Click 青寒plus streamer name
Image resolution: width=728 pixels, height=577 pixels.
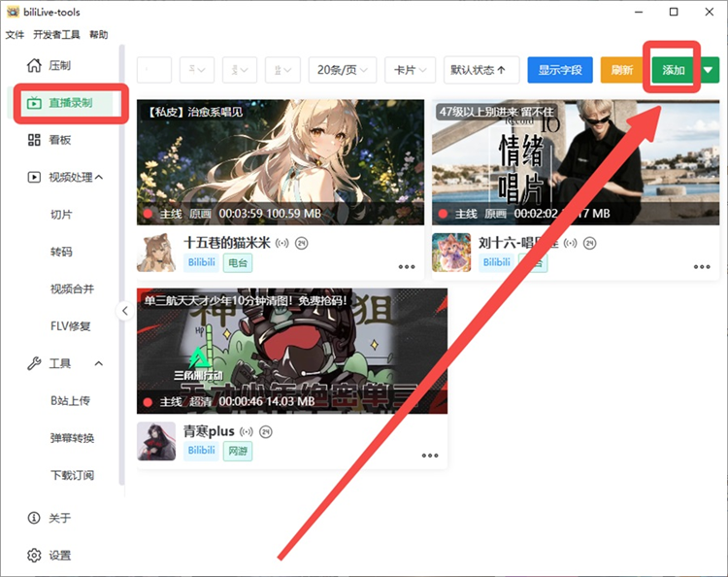click(x=209, y=431)
